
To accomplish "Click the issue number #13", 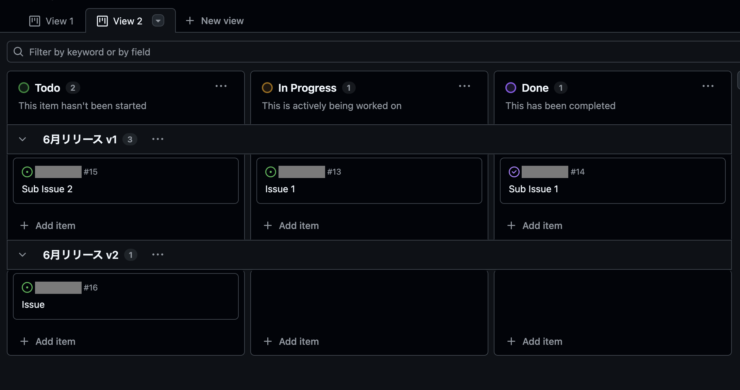I will 334,172.
